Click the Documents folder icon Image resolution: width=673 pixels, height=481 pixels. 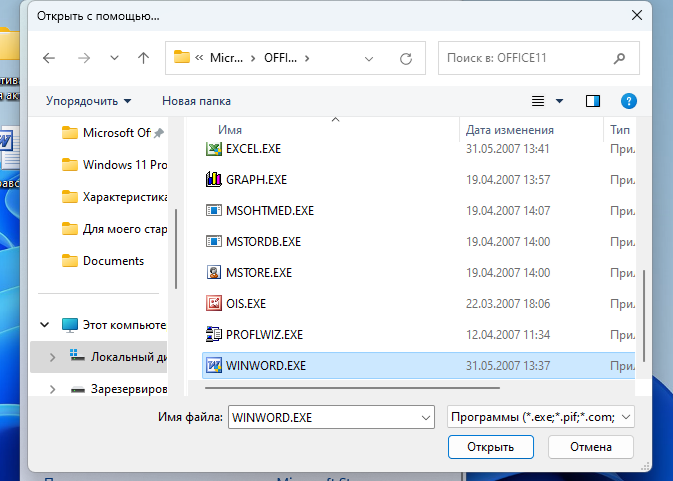(70, 261)
